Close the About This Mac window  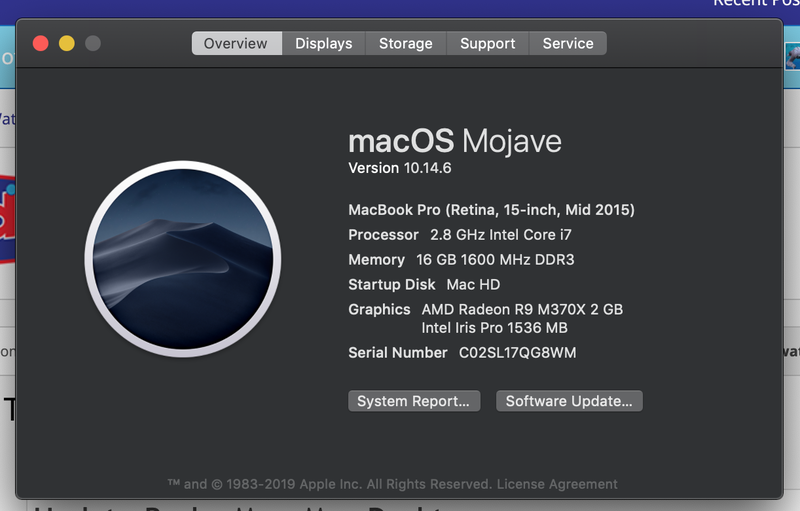tap(41, 43)
